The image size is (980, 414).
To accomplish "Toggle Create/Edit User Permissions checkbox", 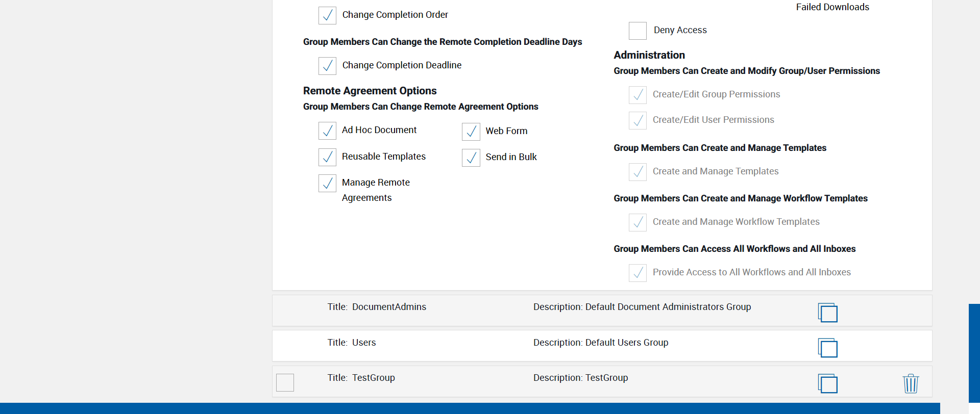I will (x=638, y=120).
